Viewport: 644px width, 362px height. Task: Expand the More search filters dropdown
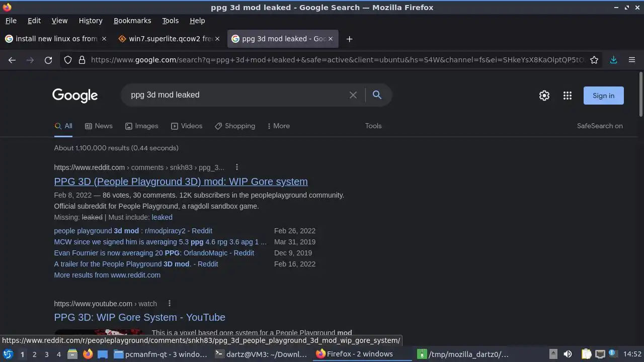(x=279, y=126)
